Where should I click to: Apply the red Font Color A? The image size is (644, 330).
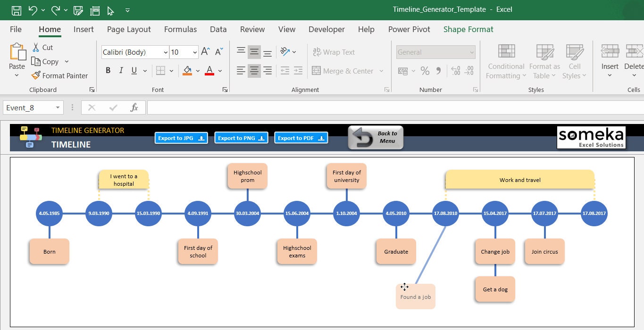click(x=209, y=71)
